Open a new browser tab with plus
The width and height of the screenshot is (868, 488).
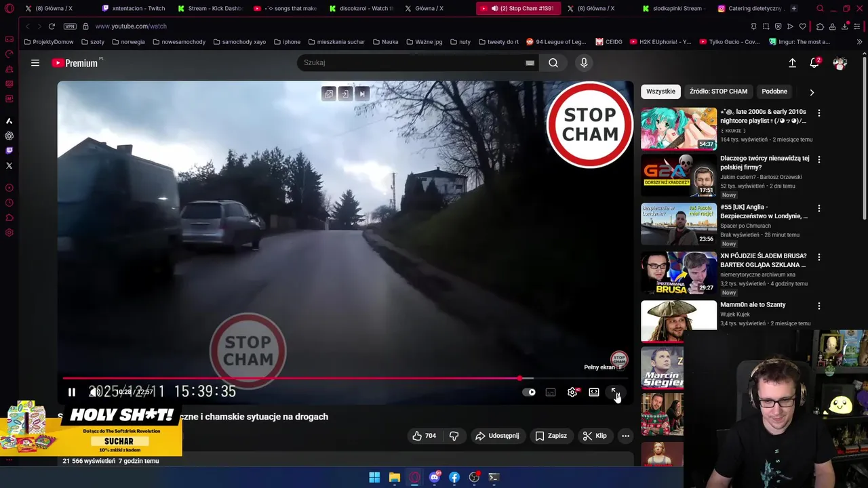pyautogui.click(x=794, y=8)
